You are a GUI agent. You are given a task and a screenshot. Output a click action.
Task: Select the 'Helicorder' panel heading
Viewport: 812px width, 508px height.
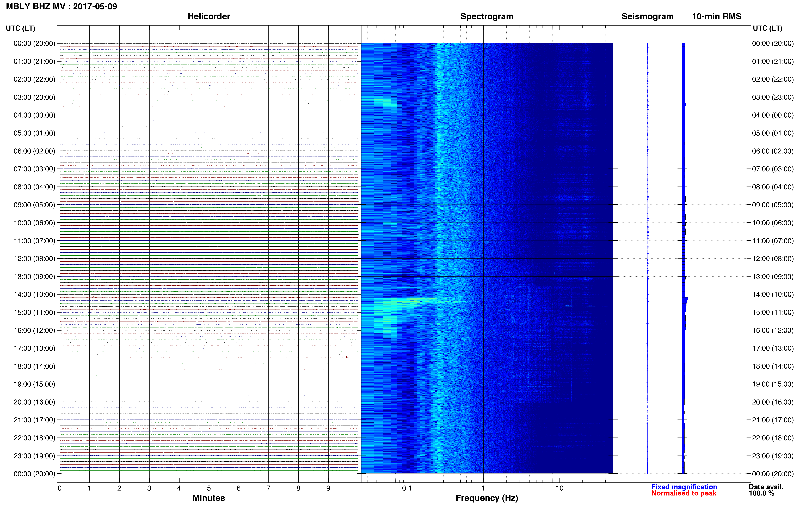click(209, 16)
